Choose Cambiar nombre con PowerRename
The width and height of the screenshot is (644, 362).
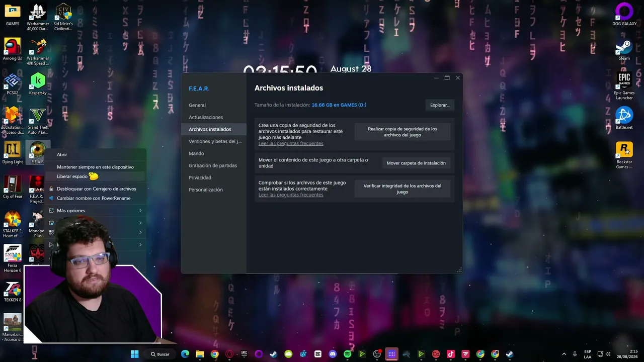[x=95, y=198]
